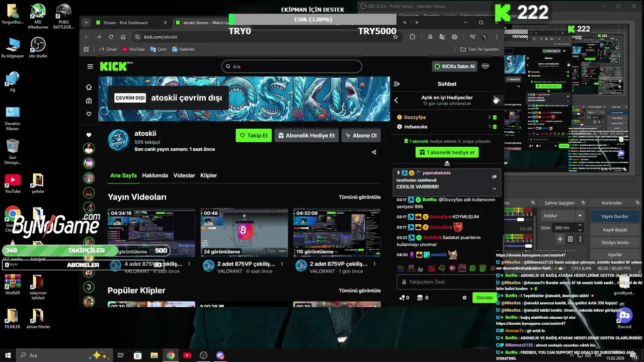Open KICKs Satın Al button
644x362 pixels.
454,66
